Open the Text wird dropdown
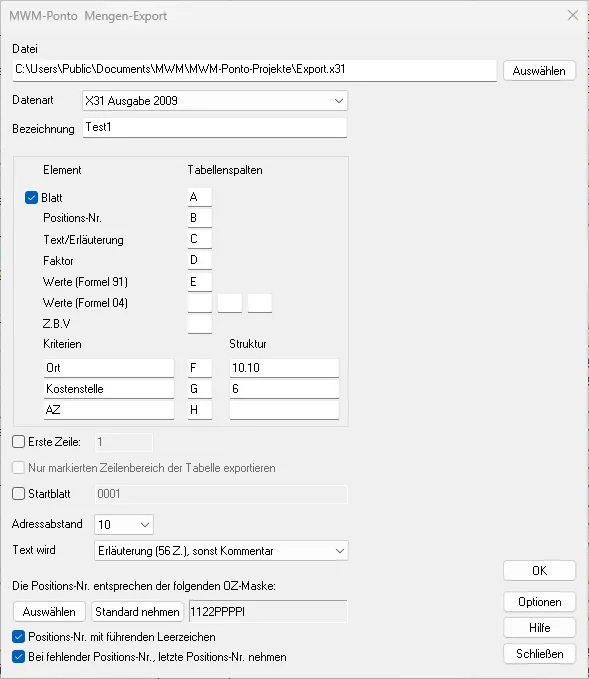589x679 pixels. (x=221, y=551)
